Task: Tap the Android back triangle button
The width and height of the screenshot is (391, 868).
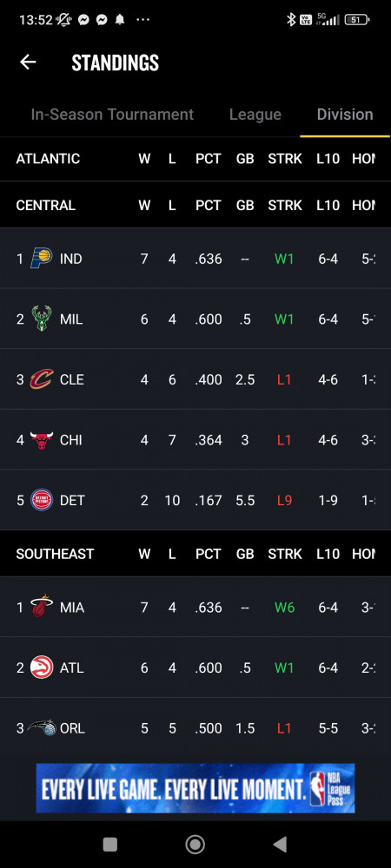Action: click(x=281, y=845)
